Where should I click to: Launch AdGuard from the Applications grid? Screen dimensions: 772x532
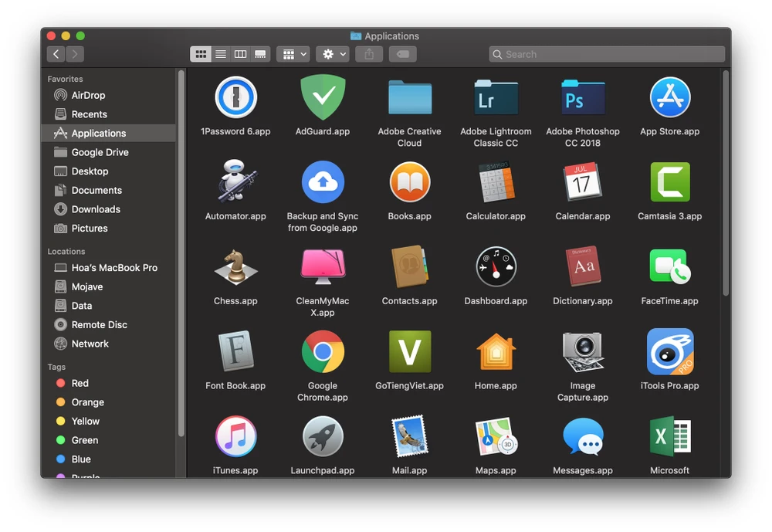(x=323, y=97)
